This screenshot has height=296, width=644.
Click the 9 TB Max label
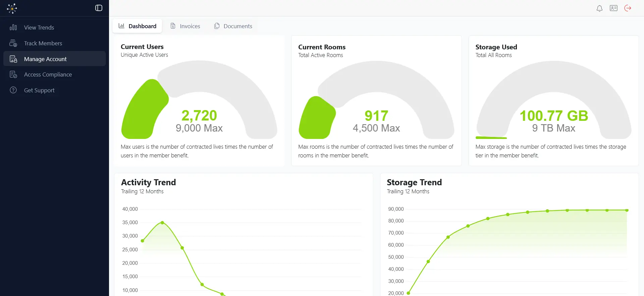coord(554,128)
